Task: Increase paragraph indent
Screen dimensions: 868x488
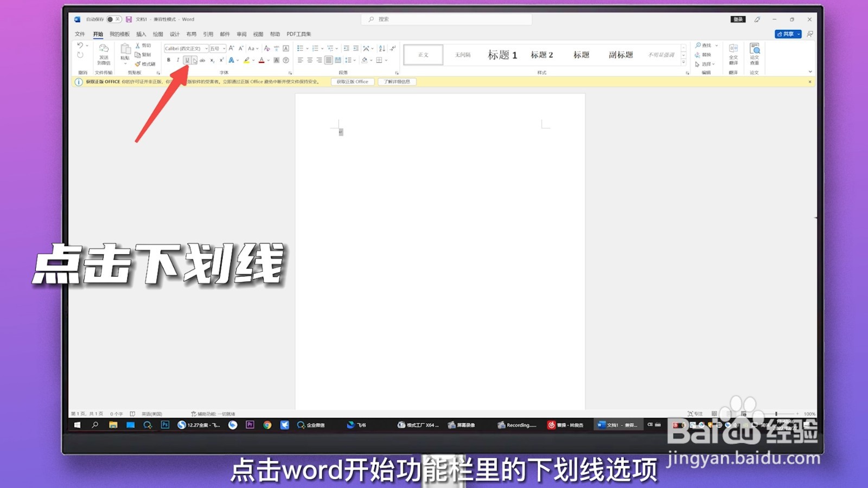Action: pyautogui.click(x=356, y=48)
